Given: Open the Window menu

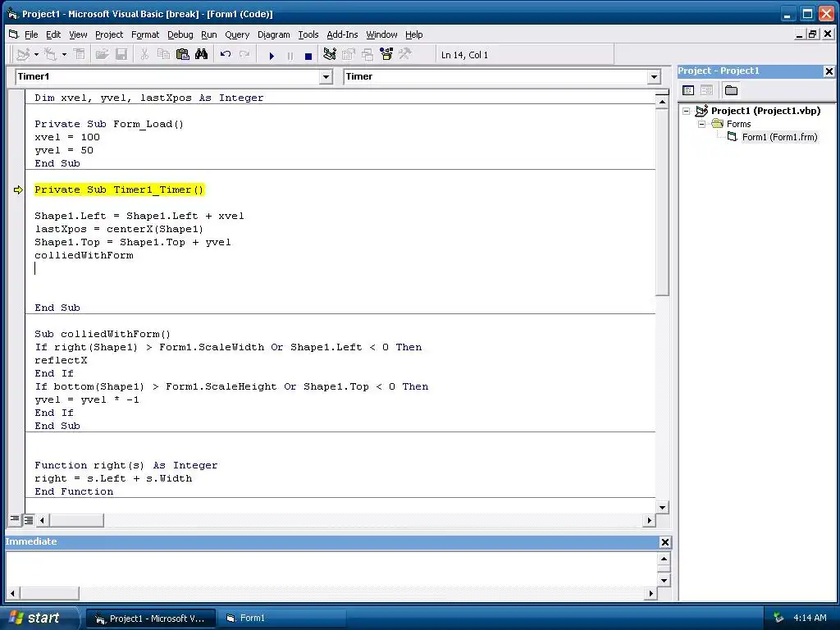Looking at the screenshot, I should (x=381, y=34).
